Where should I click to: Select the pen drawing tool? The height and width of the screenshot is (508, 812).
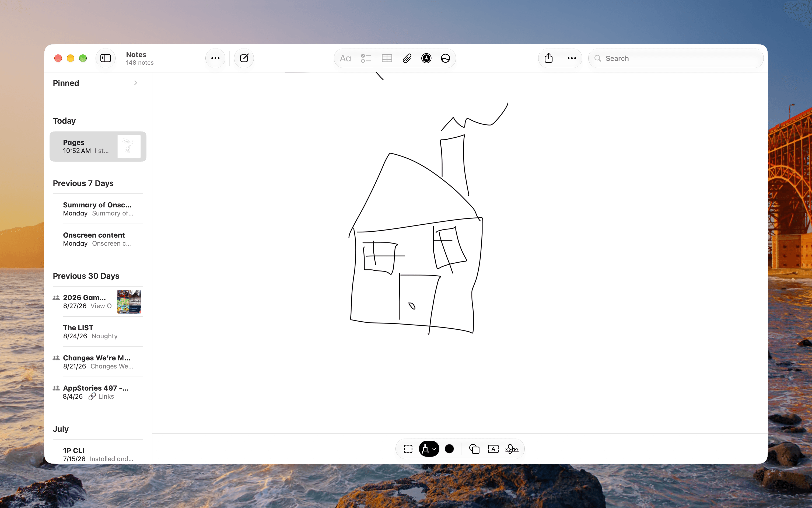(x=425, y=449)
